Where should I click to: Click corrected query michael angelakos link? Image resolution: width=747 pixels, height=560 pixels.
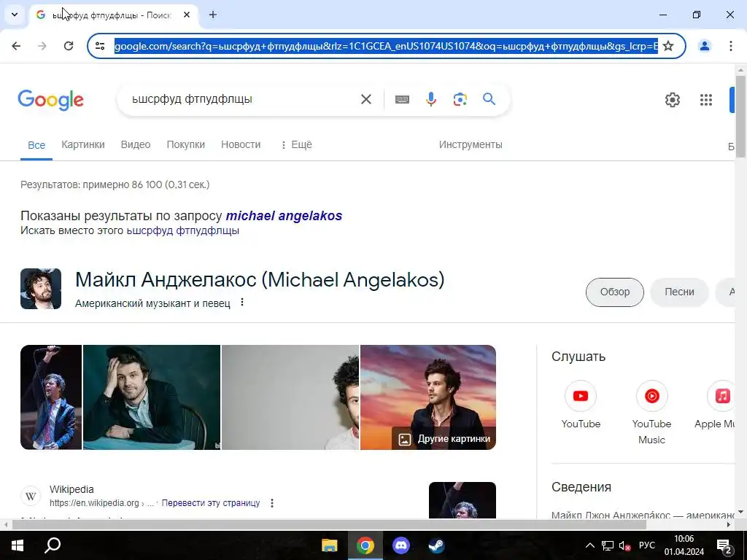pos(284,216)
